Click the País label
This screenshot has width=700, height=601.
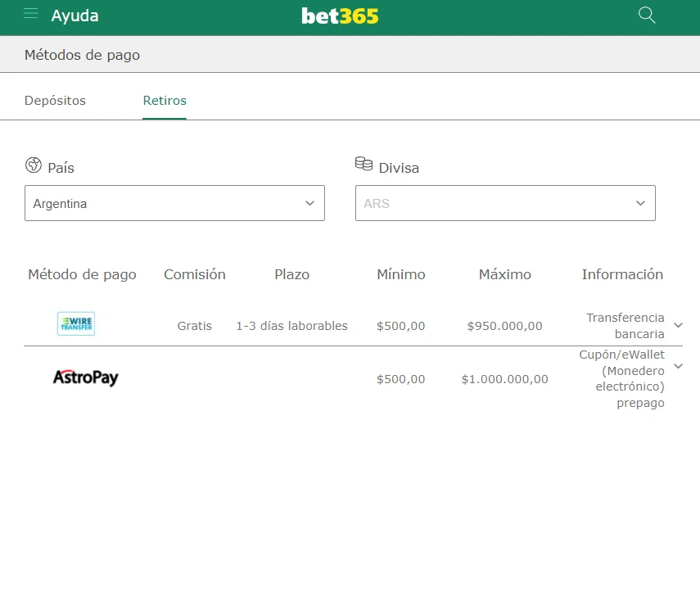pyautogui.click(x=61, y=168)
